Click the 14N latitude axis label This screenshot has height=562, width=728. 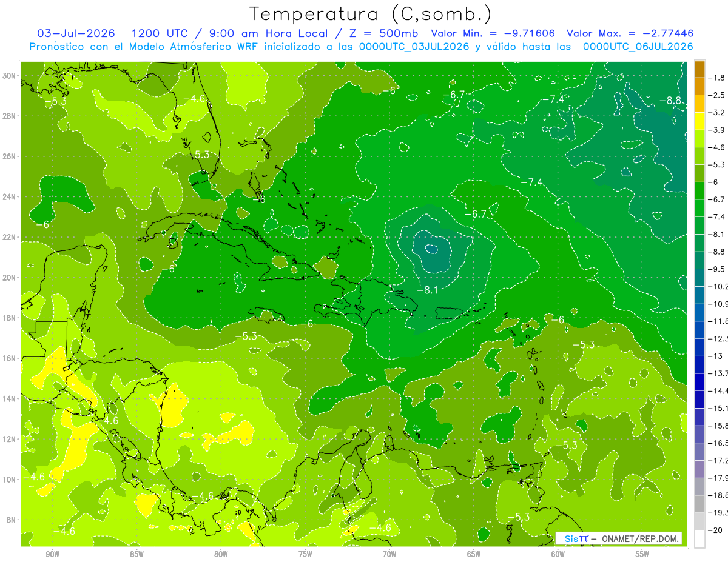10,399
